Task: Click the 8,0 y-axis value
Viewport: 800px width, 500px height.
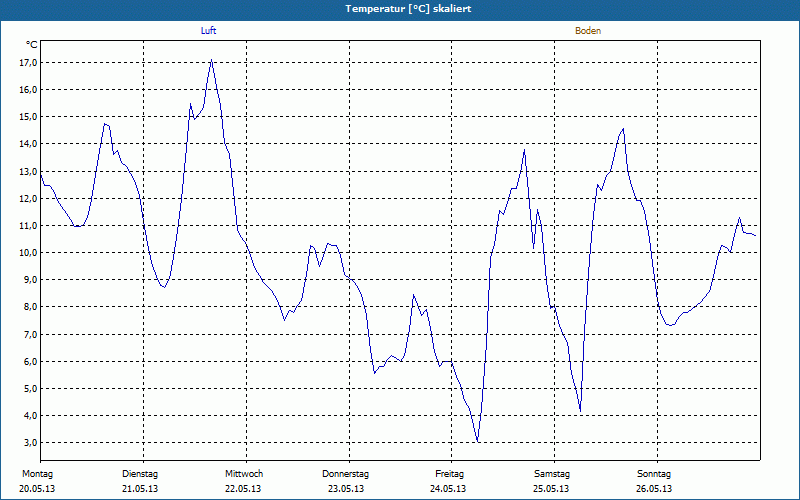Action: tap(31, 307)
